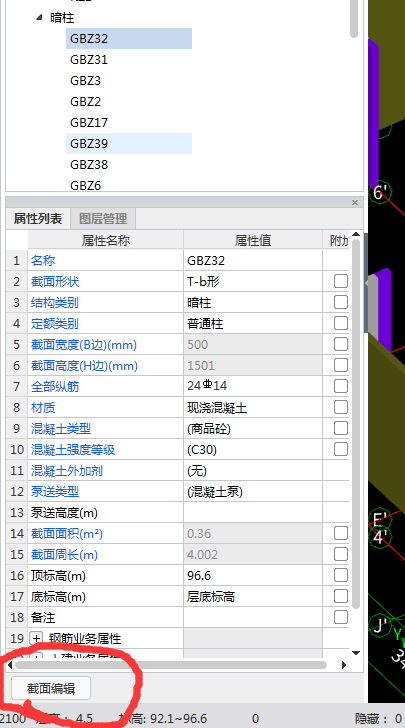Tick the 定额类别 row checkbox
Image resolution: width=405 pixels, height=728 pixels.
[341, 323]
